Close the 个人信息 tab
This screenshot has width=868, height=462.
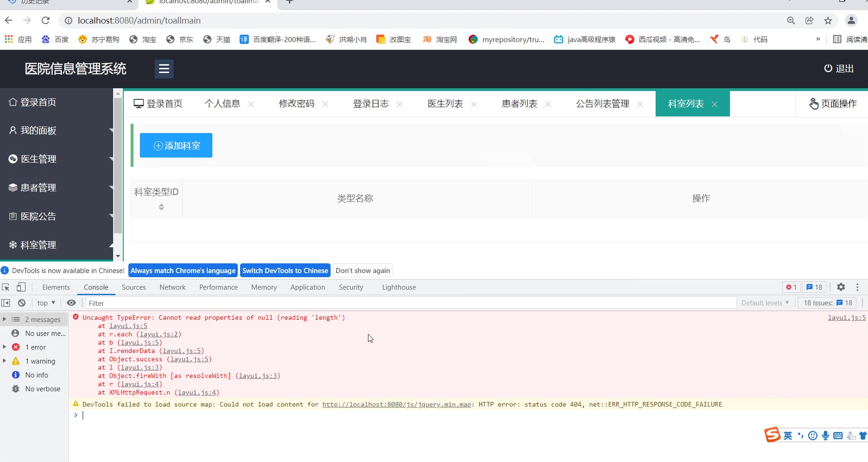[251, 104]
